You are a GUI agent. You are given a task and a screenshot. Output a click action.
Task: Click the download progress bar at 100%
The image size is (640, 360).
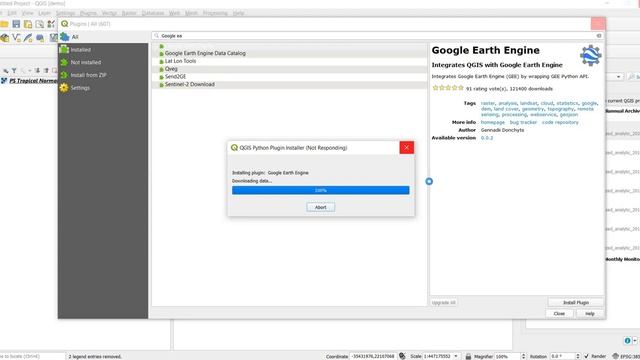point(320,190)
